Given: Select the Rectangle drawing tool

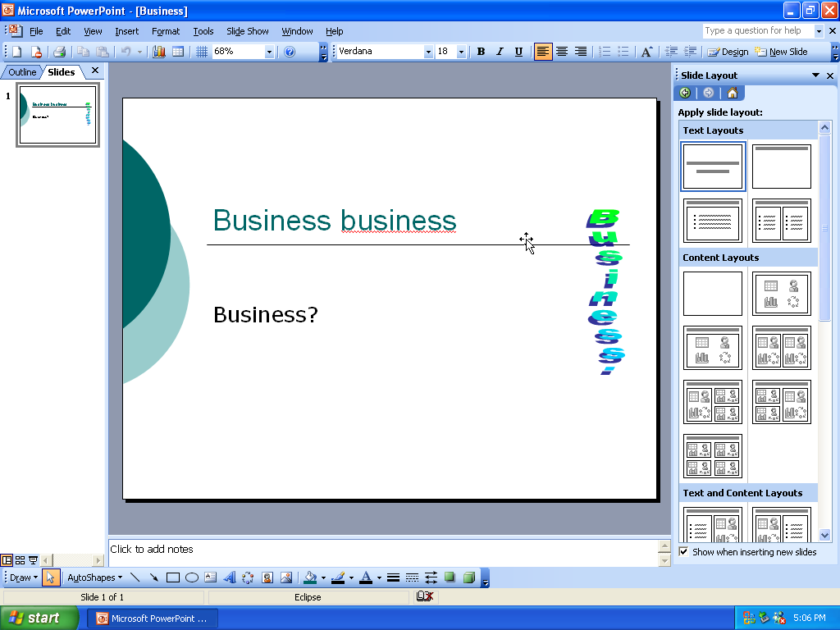Looking at the screenshot, I should (x=172, y=577).
